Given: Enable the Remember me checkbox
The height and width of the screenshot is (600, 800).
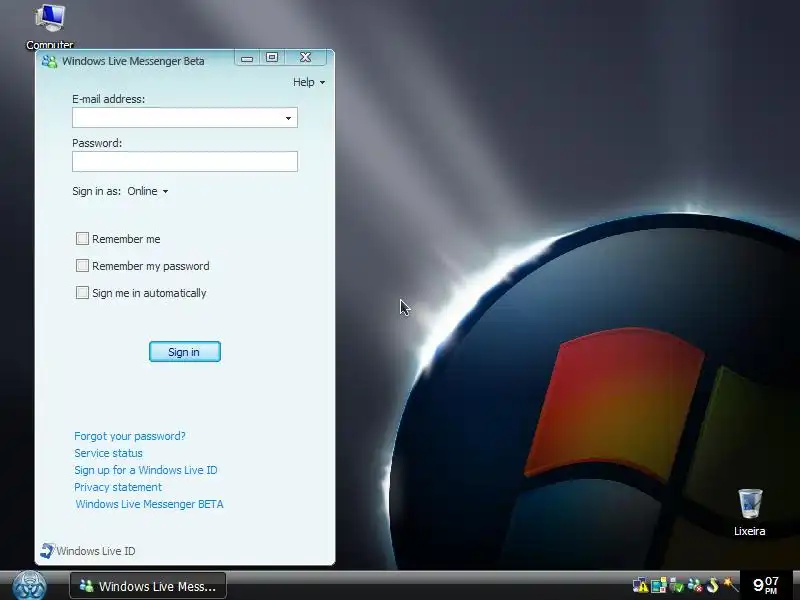Looking at the screenshot, I should tap(82, 238).
